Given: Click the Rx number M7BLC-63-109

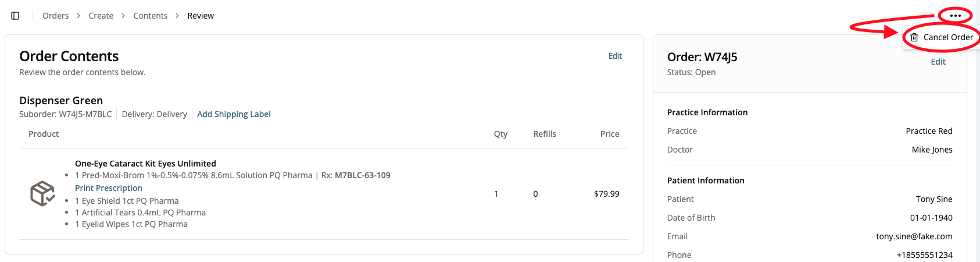Looking at the screenshot, I should tap(362, 175).
